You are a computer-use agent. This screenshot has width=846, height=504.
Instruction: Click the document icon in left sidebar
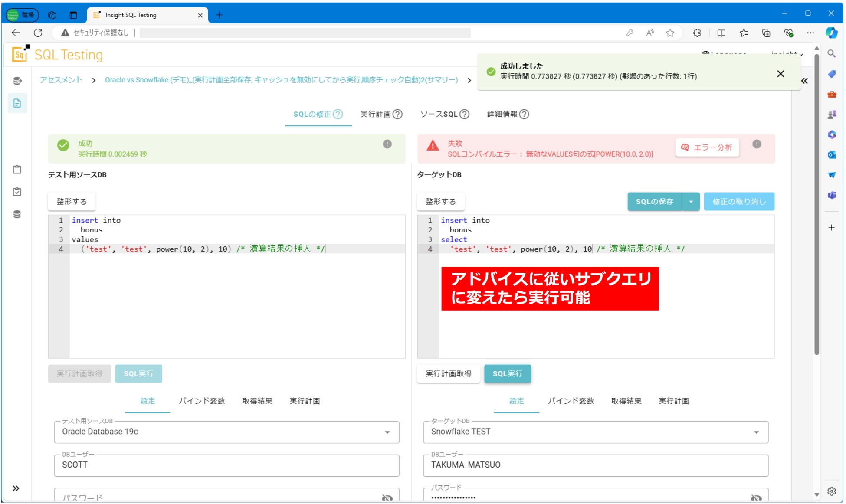tap(17, 103)
